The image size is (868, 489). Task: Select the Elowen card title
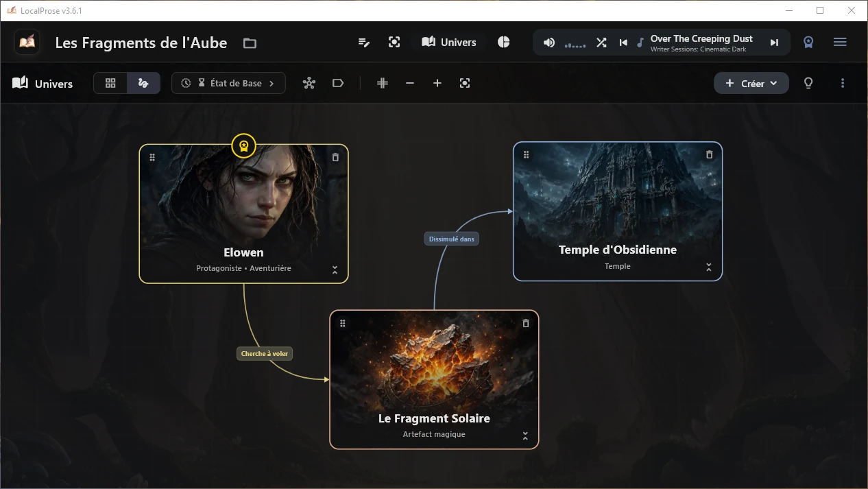[x=243, y=252]
